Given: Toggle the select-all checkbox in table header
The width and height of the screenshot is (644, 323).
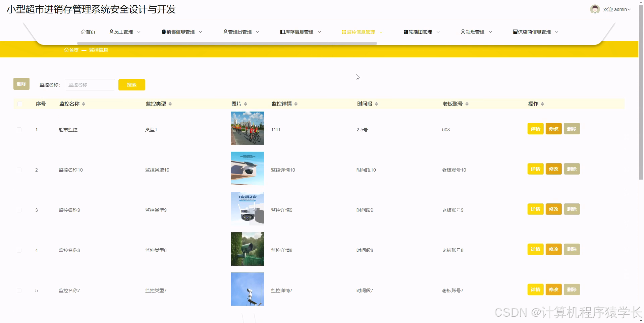Looking at the screenshot, I should [x=19, y=104].
